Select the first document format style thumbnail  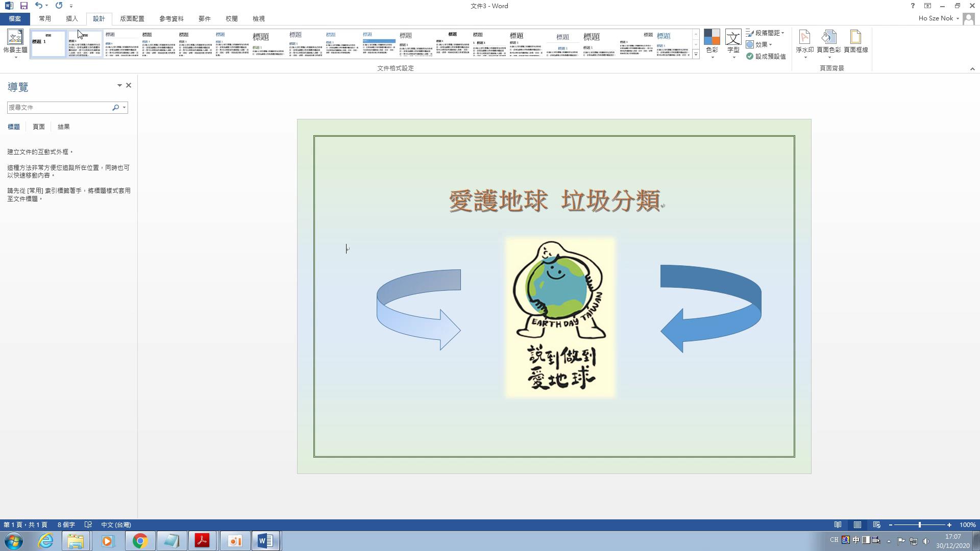pyautogui.click(x=48, y=44)
